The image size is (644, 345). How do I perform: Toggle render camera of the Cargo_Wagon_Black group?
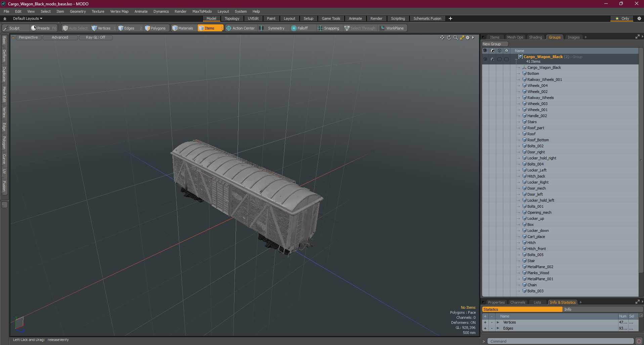point(492,59)
